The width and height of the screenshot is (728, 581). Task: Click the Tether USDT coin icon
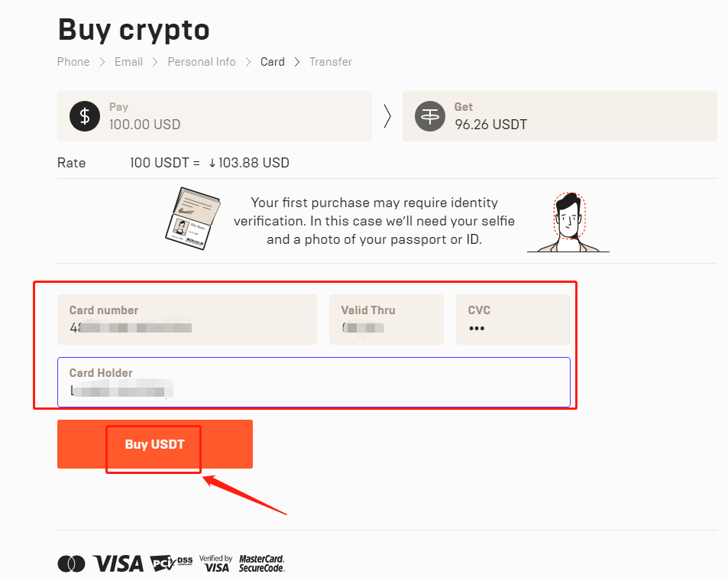[430, 116]
